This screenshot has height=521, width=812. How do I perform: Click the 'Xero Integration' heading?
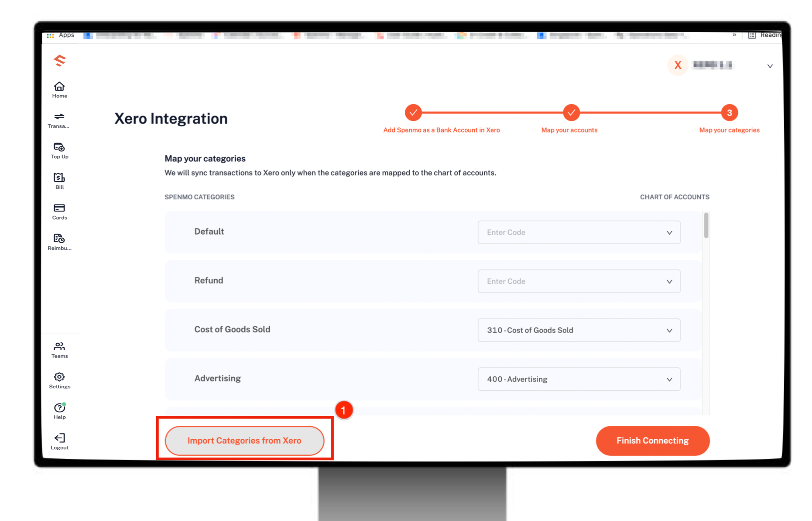(x=171, y=119)
